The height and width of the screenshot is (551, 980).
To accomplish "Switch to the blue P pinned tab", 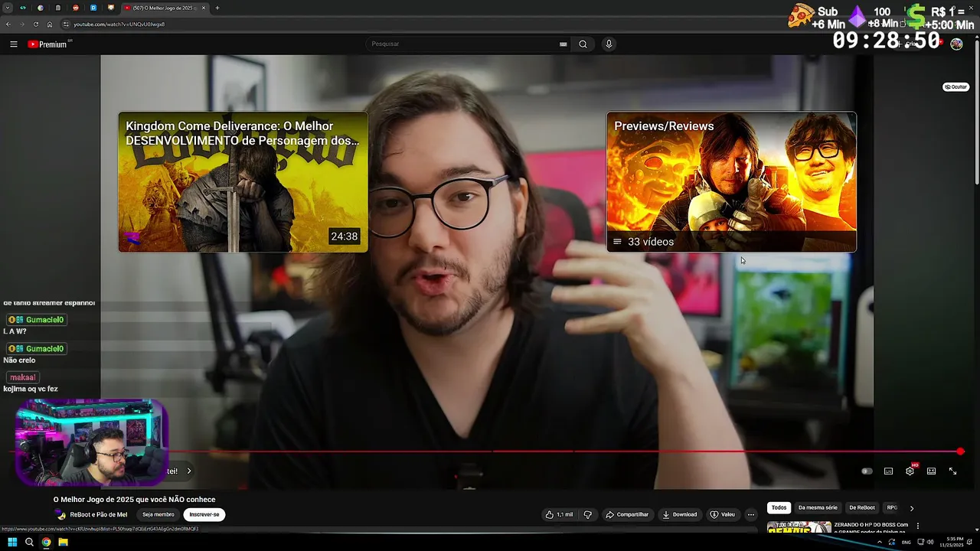I will click(x=93, y=8).
